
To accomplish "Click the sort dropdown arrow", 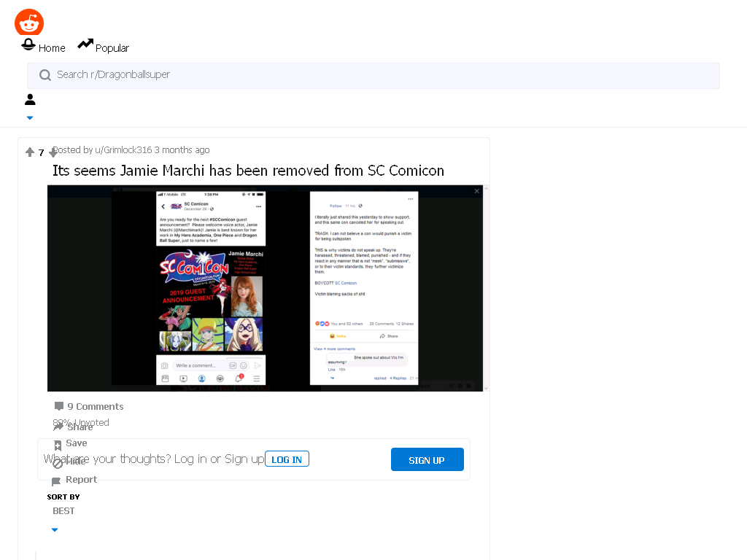I will [55, 529].
